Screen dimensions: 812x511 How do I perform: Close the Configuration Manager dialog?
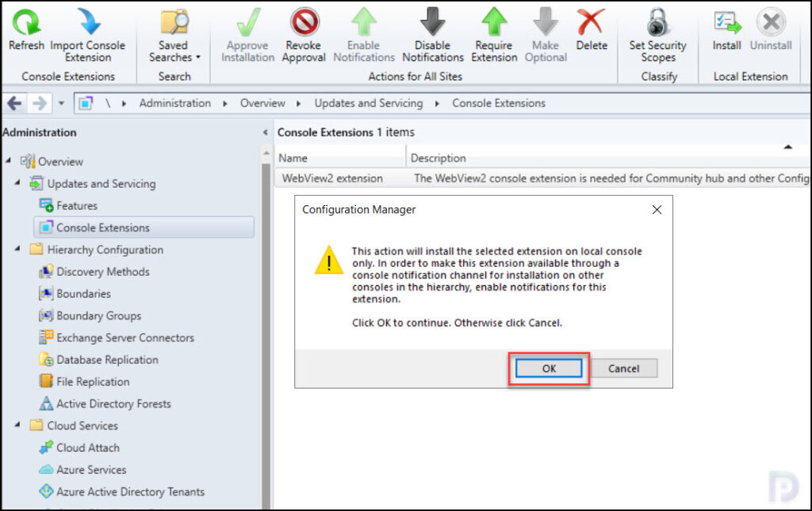[657, 210]
